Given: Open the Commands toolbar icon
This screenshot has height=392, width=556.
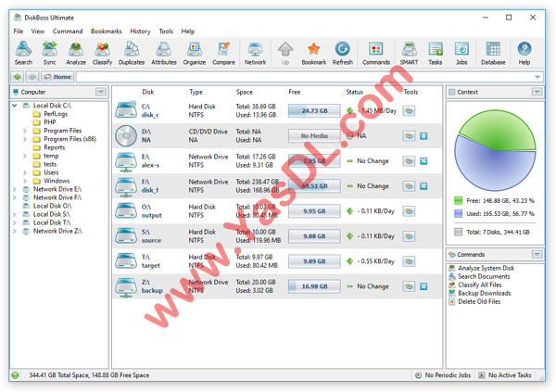Looking at the screenshot, I should click(376, 53).
